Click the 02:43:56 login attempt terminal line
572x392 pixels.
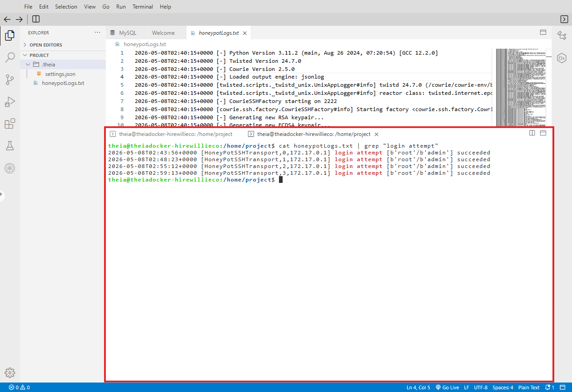299,153
